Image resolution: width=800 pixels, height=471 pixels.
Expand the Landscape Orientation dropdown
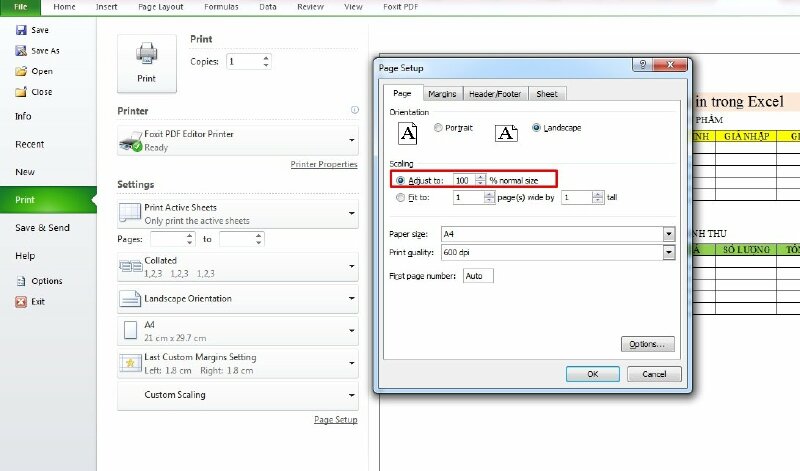point(352,299)
